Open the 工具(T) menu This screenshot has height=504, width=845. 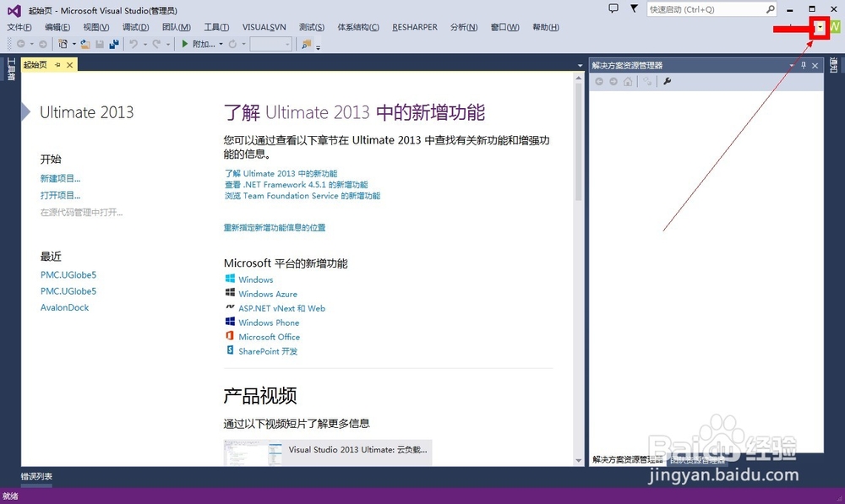(216, 27)
